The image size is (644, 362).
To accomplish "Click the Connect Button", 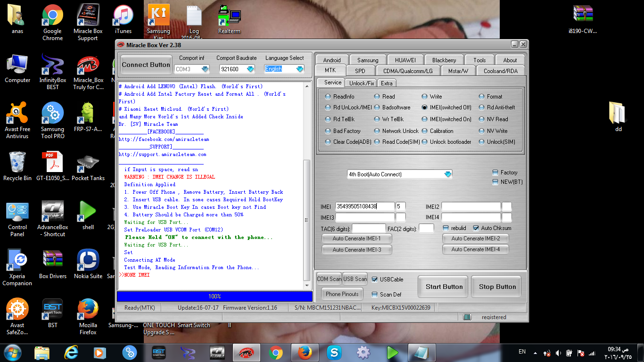I will coord(146,65).
